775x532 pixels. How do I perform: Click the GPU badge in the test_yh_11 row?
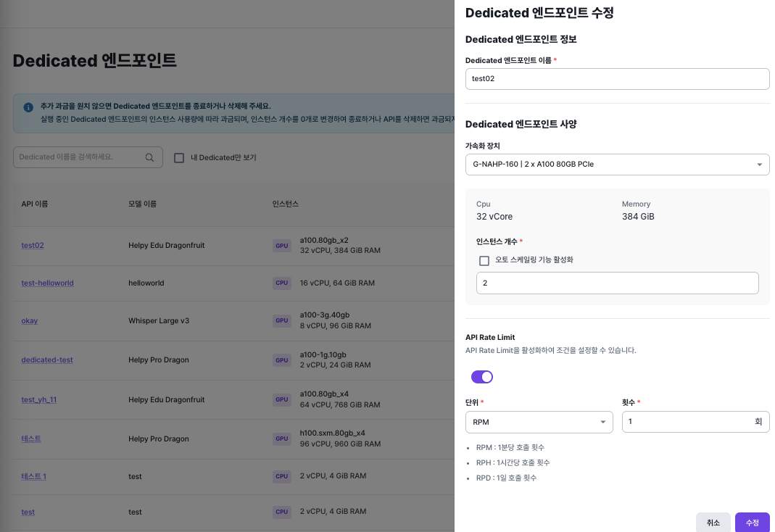(281, 399)
